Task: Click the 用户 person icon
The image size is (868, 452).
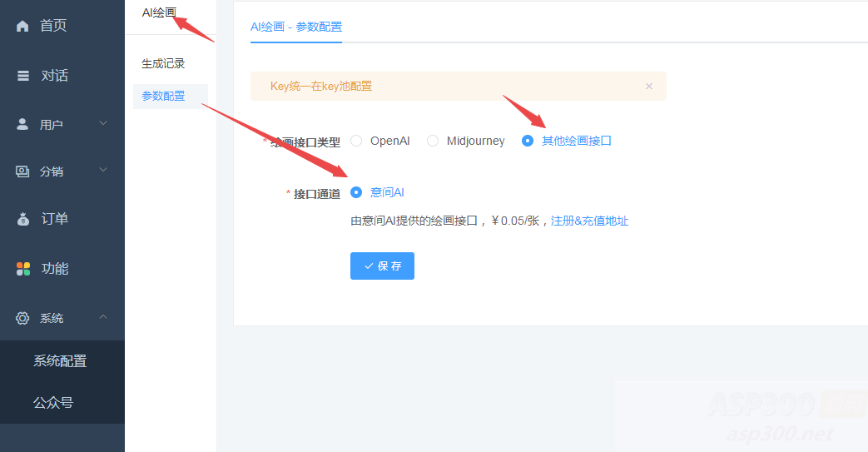Action: pos(23,124)
